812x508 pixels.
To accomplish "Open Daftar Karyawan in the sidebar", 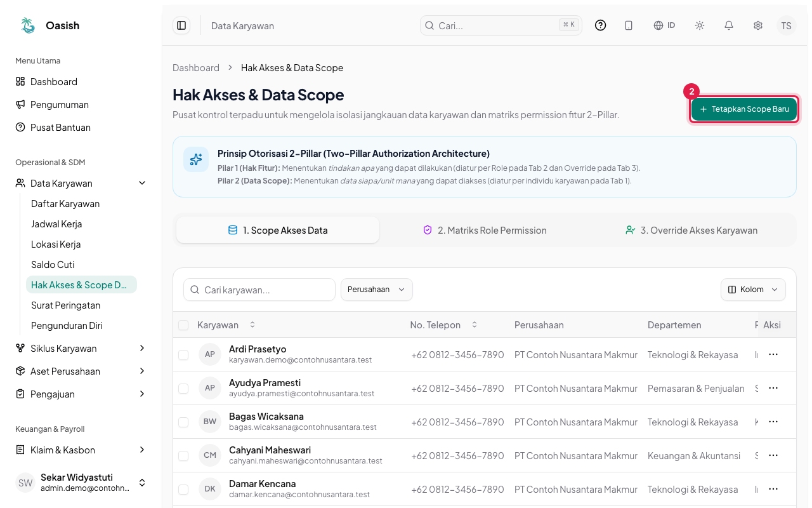I will click(81, 204).
